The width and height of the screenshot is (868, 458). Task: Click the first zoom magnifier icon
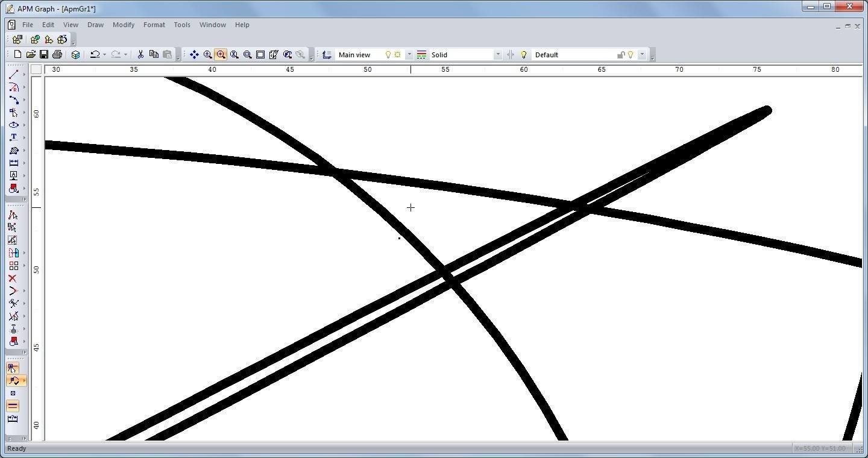[x=207, y=54]
